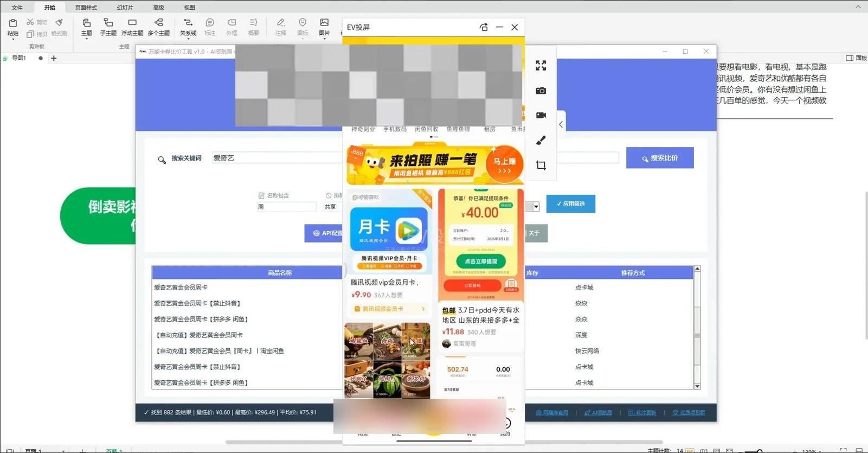Screen dimensions: 868x453
Task: Select the 导图1 document tab
Action: click(19, 58)
